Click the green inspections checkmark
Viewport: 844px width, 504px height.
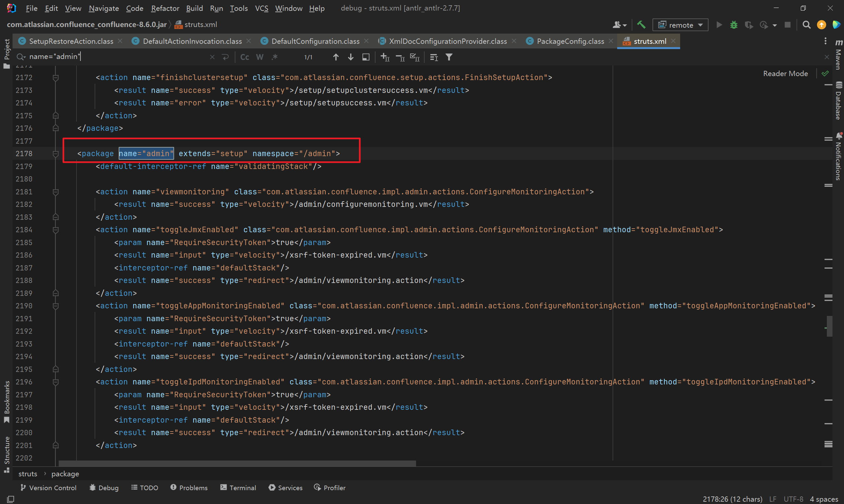coord(825,73)
